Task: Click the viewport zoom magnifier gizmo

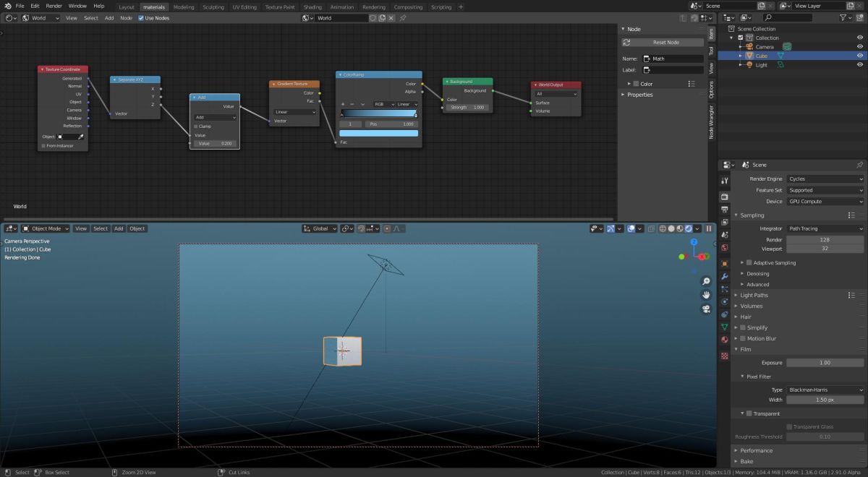Action: [706, 281]
